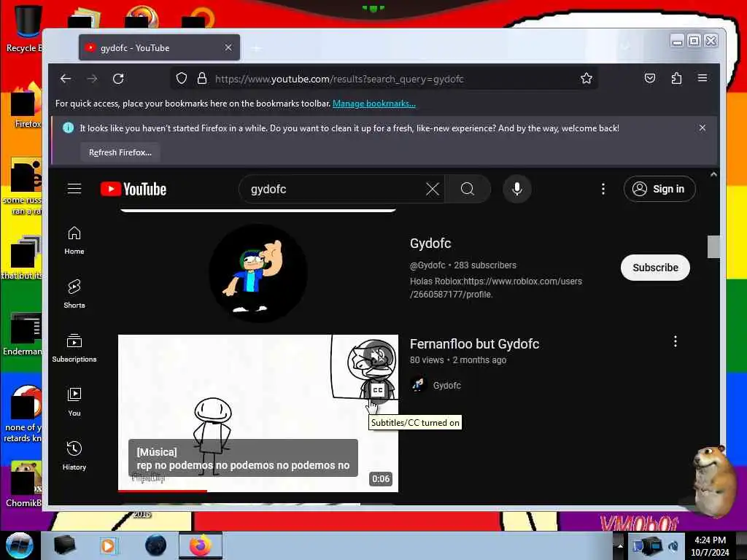Select Enderman desktop icon

[22, 334]
